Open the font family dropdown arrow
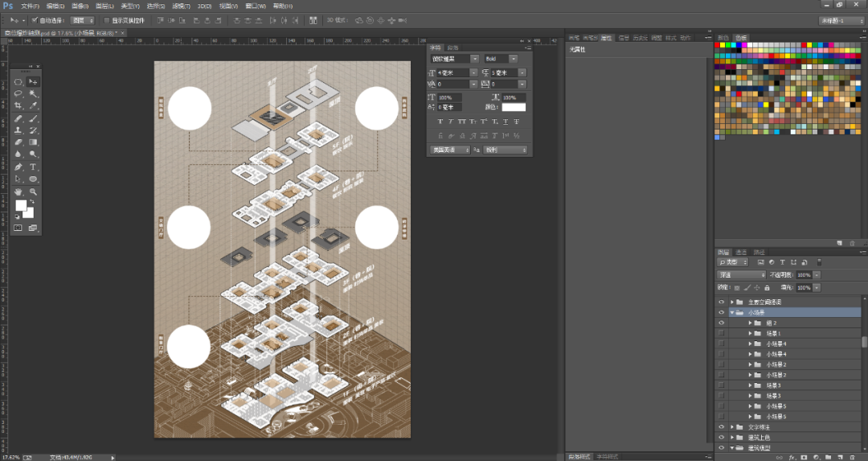 coord(474,59)
